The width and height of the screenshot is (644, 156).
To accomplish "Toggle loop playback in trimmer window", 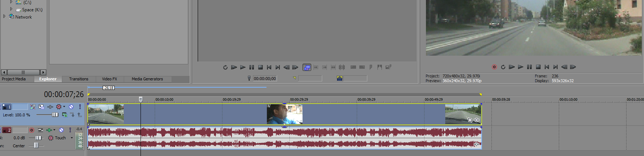I will click(225, 67).
